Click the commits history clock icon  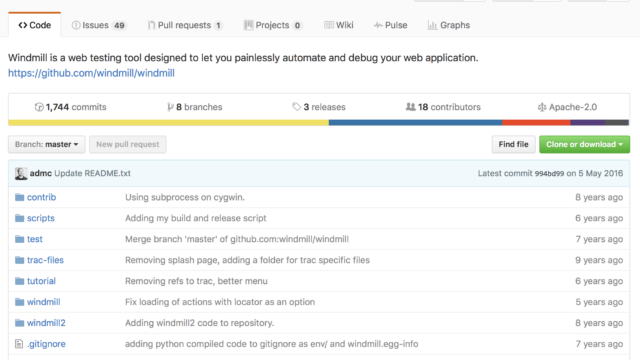point(39,107)
